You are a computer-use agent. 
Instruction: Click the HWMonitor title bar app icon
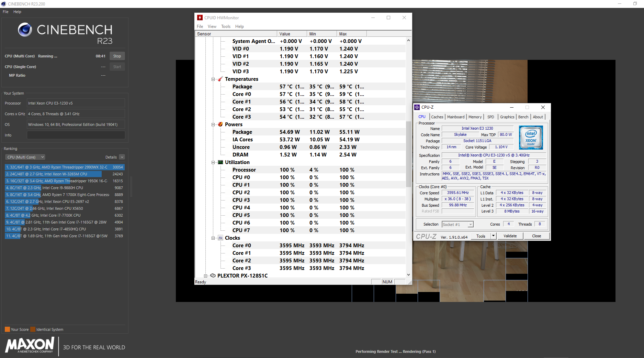[x=200, y=18]
